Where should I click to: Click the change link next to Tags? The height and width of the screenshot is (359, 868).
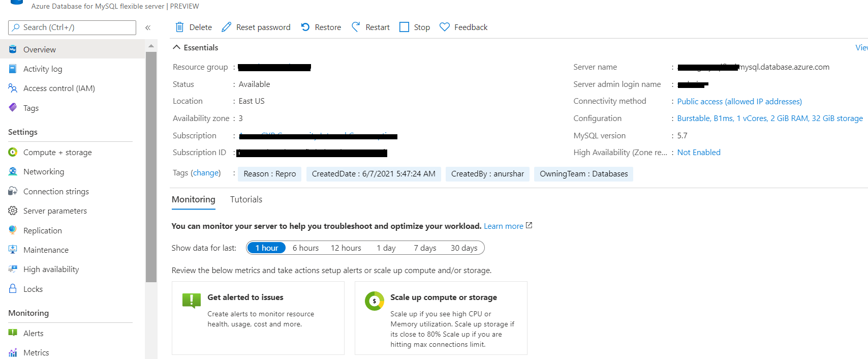point(206,173)
